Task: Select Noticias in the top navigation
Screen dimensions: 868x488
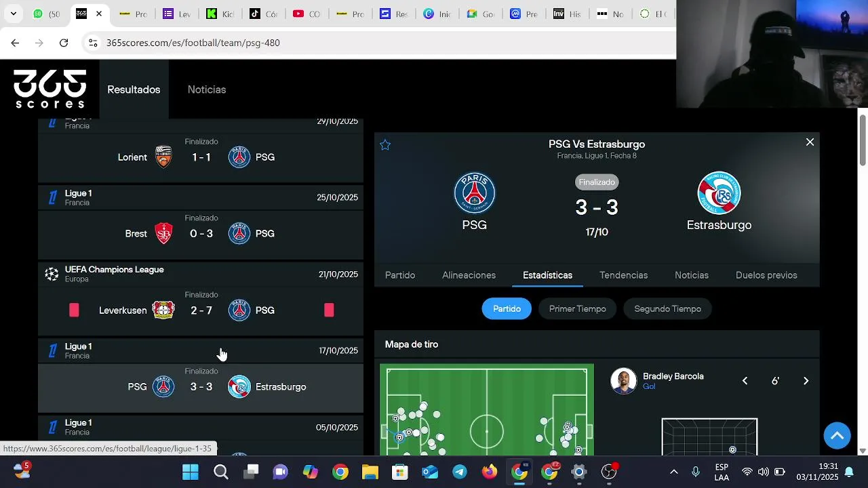Action: point(207,89)
